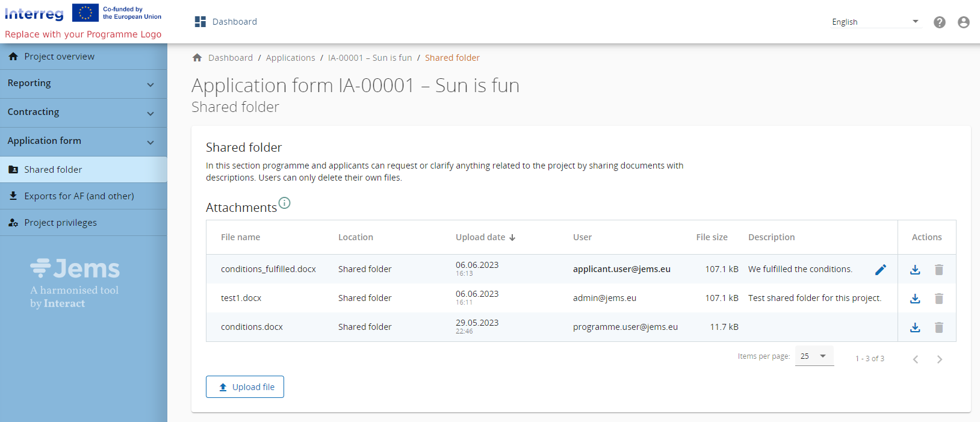This screenshot has height=422, width=980.
Task: Delete the test1.docx attachment
Action: pos(938,299)
